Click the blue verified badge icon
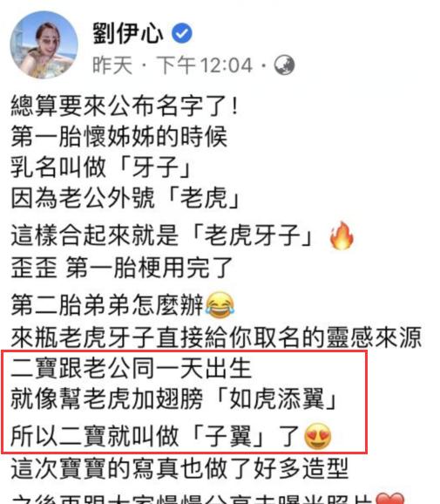Viewport: 440px width, 504px height. pyautogui.click(x=182, y=33)
